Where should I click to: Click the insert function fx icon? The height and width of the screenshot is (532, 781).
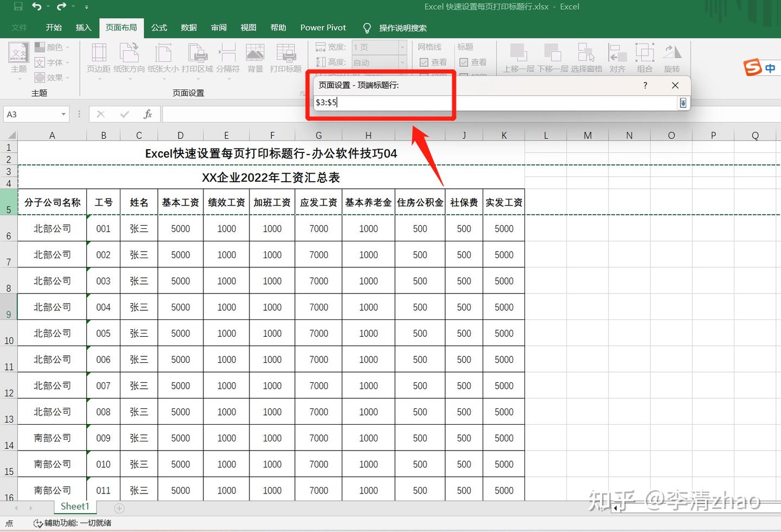pos(148,114)
